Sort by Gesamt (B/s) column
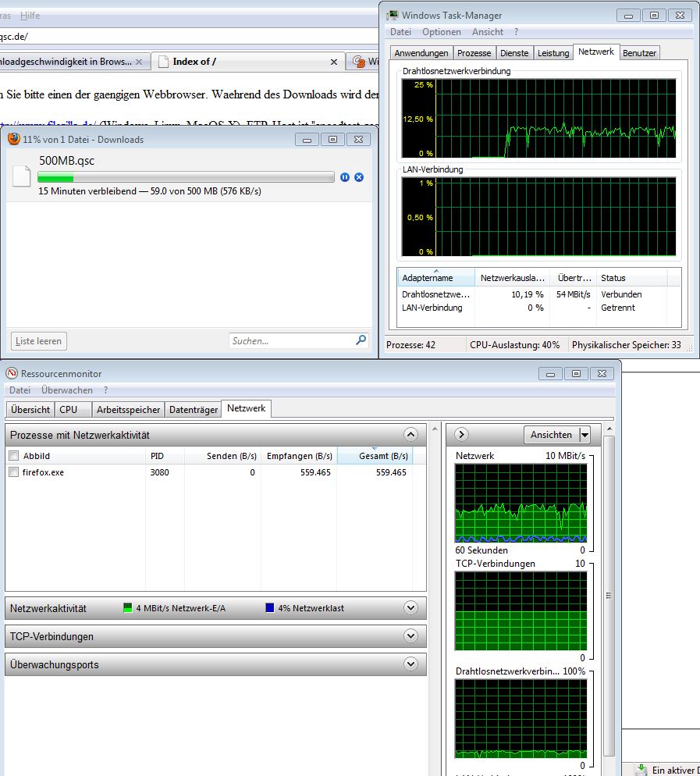Image resolution: width=700 pixels, height=776 pixels. point(375,456)
